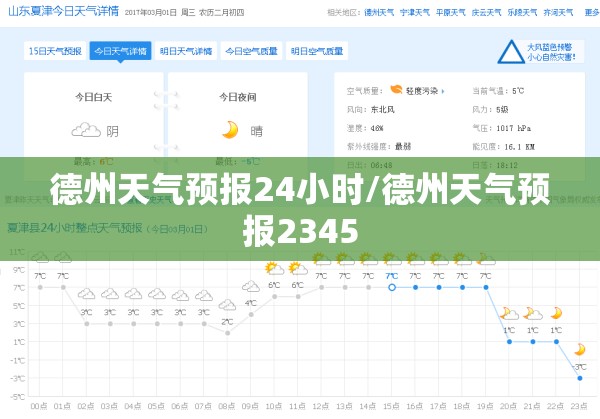This screenshot has width=600, height=419.
Task: Click the 风力 5级 value
Action: click(x=502, y=110)
